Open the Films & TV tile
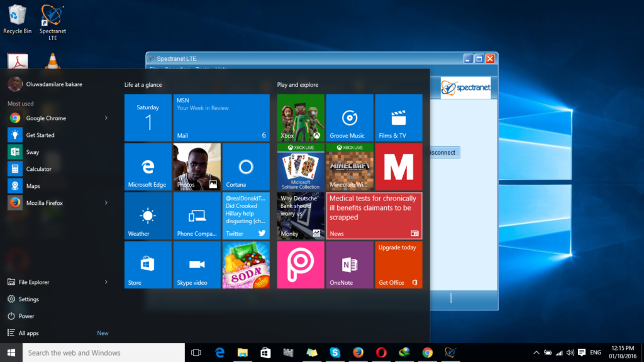This screenshot has height=362, width=644. click(x=398, y=118)
